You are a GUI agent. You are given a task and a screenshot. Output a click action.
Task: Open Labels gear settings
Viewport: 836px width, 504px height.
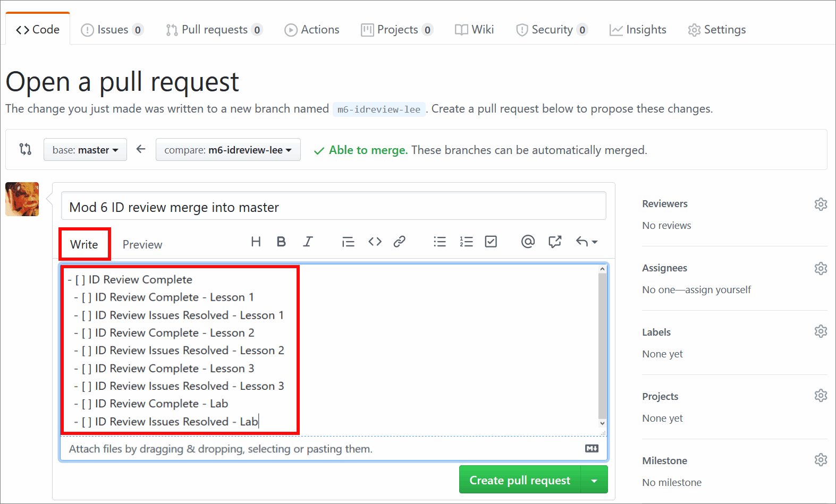tap(821, 331)
